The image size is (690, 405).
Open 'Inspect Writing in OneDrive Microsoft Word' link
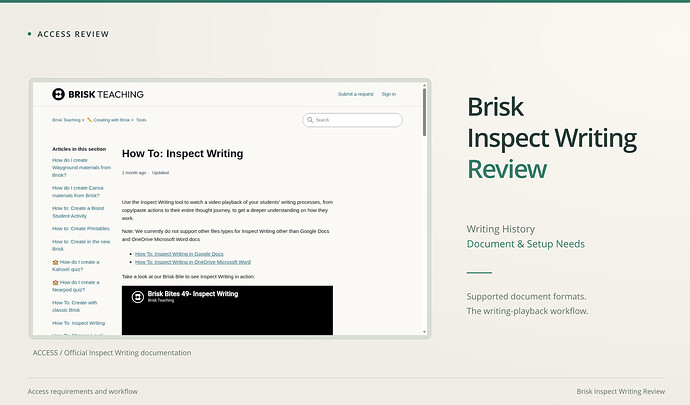coord(193,262)
